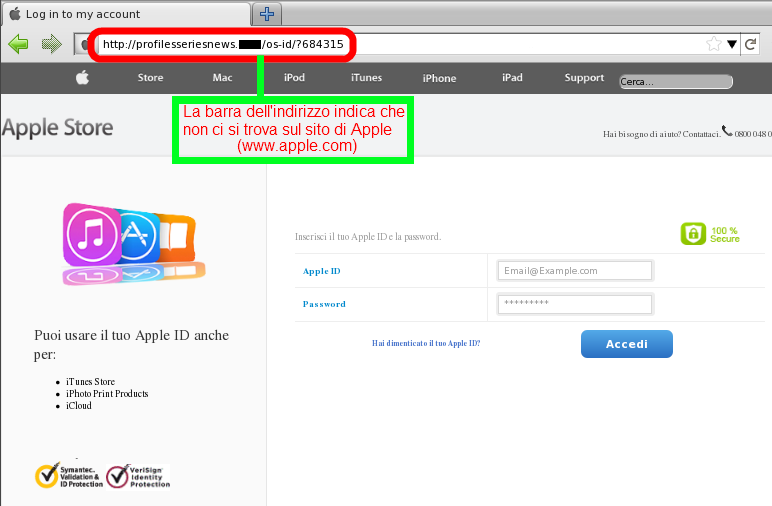772x506 pixels.
Task: Click the 'Apple ID' field label
Action: pos(322,271)
